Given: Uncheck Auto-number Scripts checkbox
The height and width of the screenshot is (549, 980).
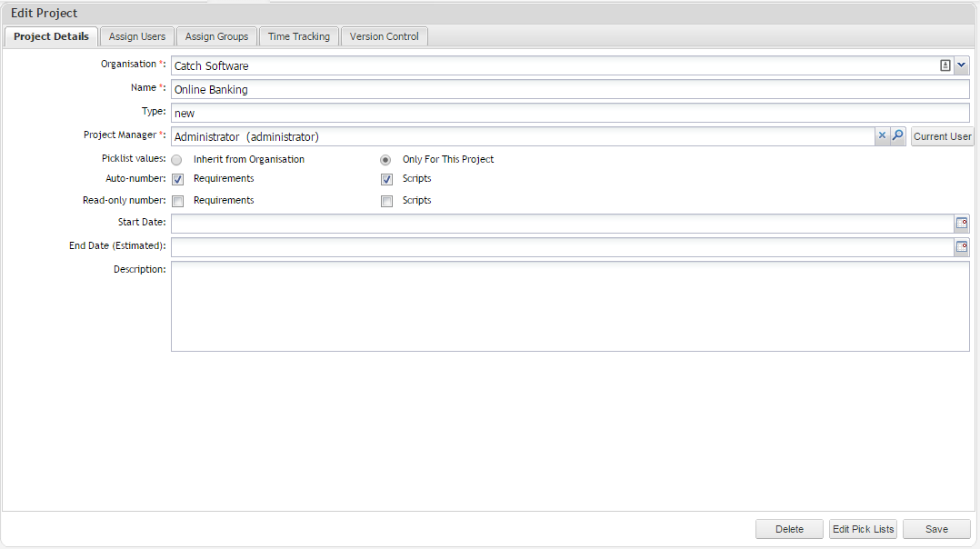Looking at the screenshot, I should [x=386, y=180].
